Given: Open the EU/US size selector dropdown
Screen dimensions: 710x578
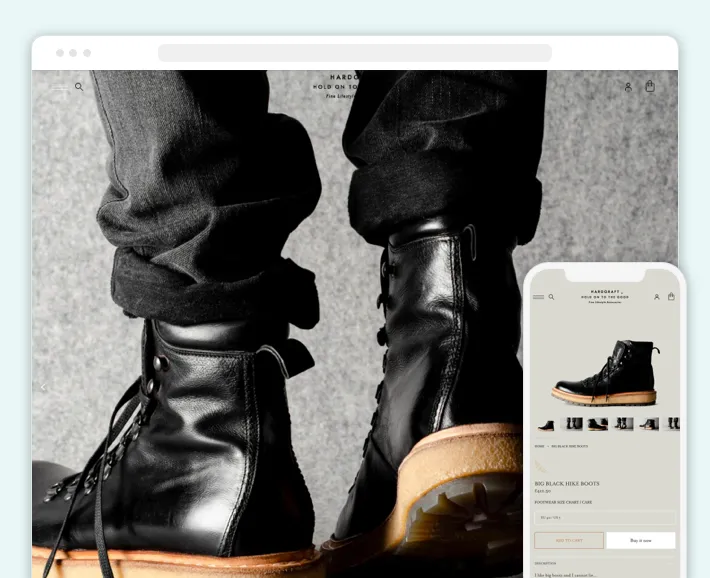Looking at the screenshot, I should pos(605,517).
